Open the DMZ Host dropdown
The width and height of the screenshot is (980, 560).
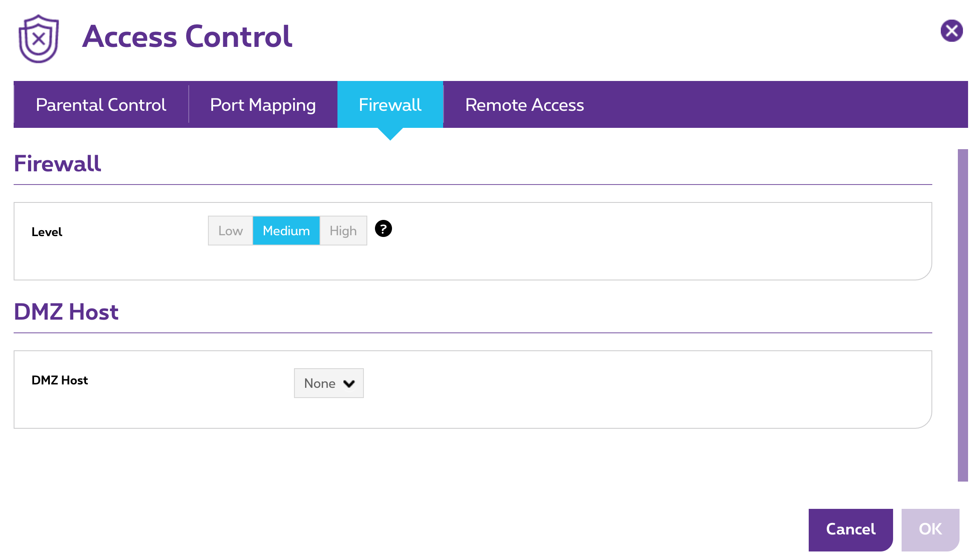pos(329,383)
